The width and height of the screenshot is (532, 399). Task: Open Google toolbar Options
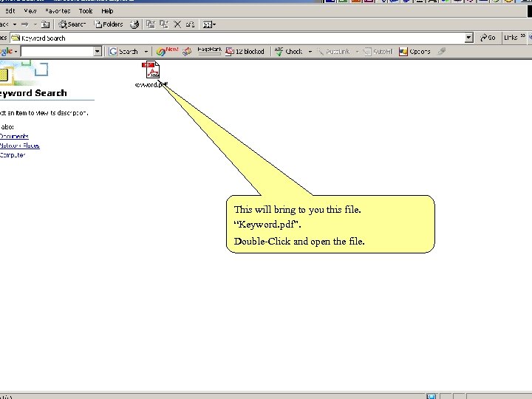pyautogui.click(x=415, y=52)
